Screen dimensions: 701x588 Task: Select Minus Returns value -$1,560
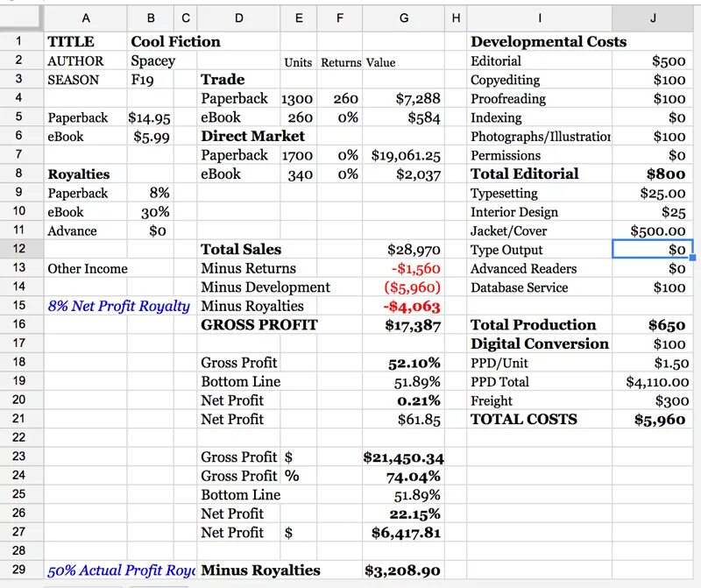[403, 268]
